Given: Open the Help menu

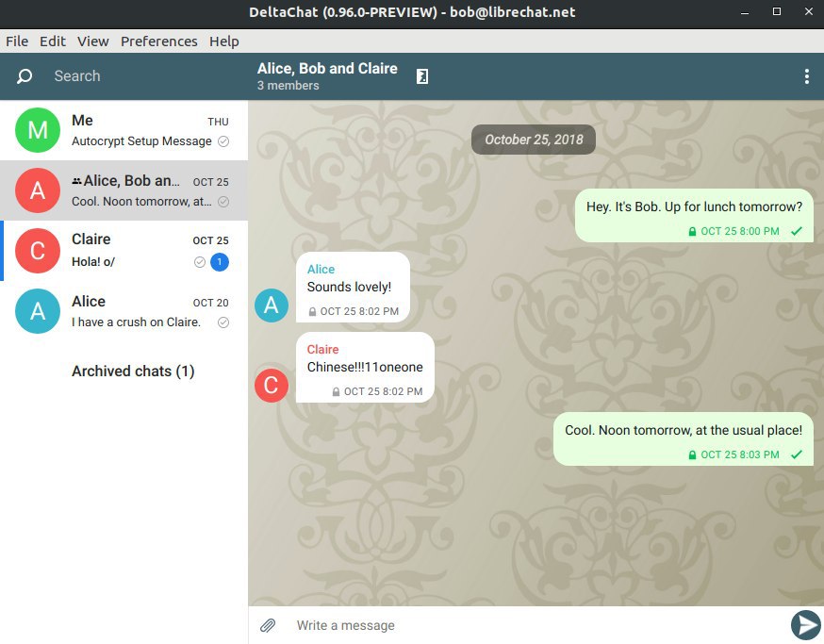Looking at the screenshot, I should point(223,41).
